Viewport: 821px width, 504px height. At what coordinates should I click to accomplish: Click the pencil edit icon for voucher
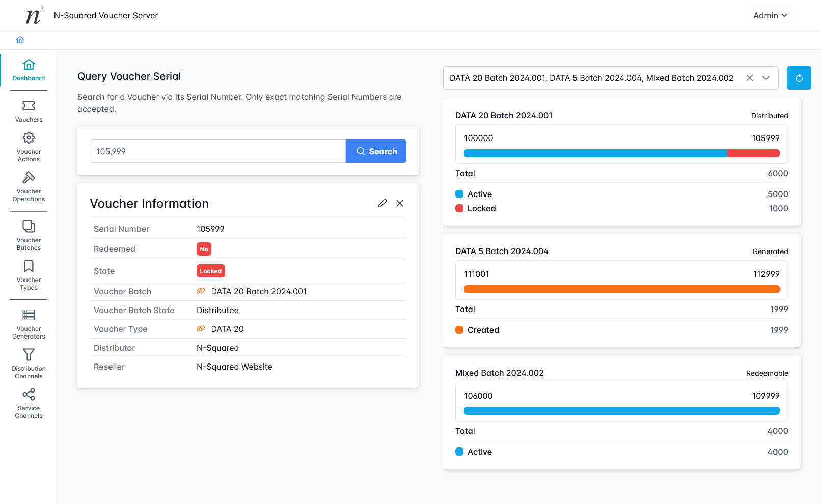(x=382, y=203)
